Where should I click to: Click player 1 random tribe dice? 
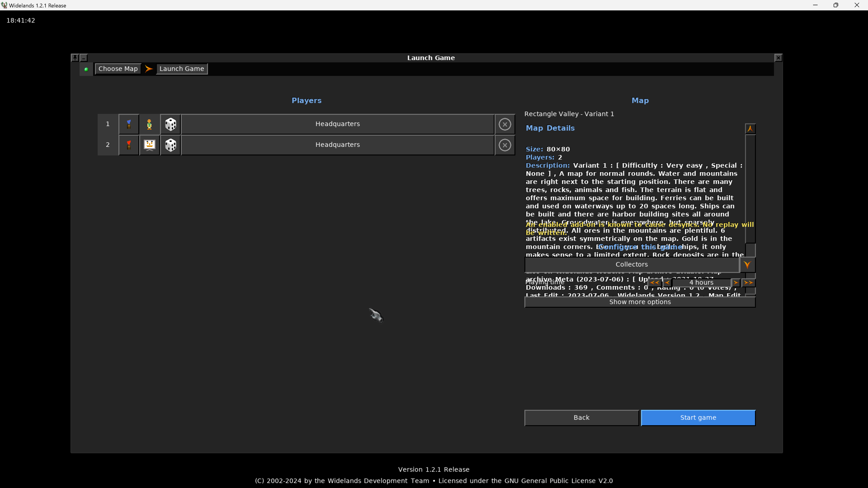pos(170,124)
